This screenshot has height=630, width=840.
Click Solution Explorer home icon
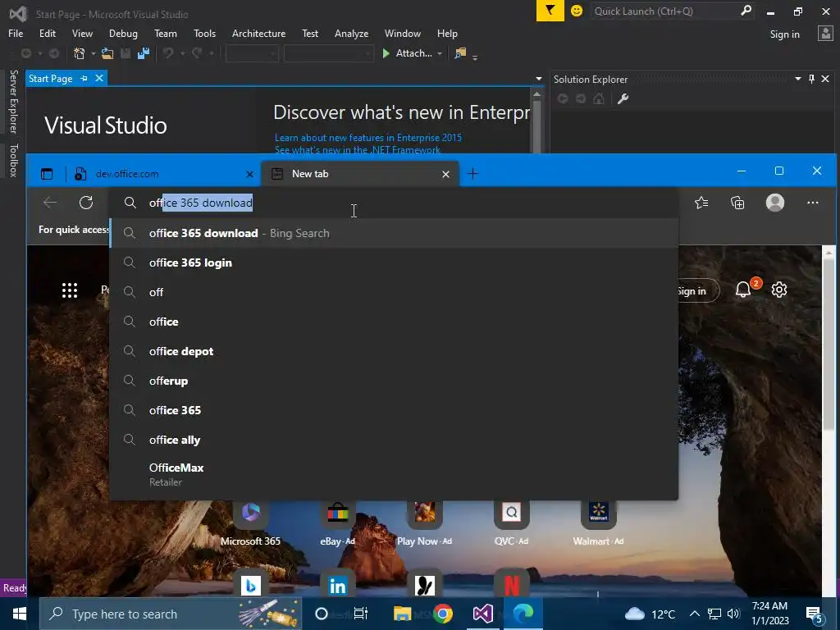click(599, 98)
